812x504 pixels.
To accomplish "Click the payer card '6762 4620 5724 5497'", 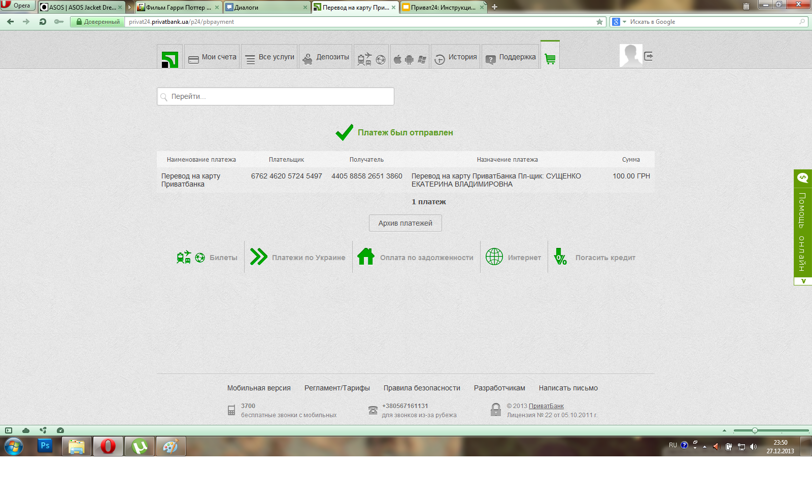I will pyautogui.click(x=287, y=176).
